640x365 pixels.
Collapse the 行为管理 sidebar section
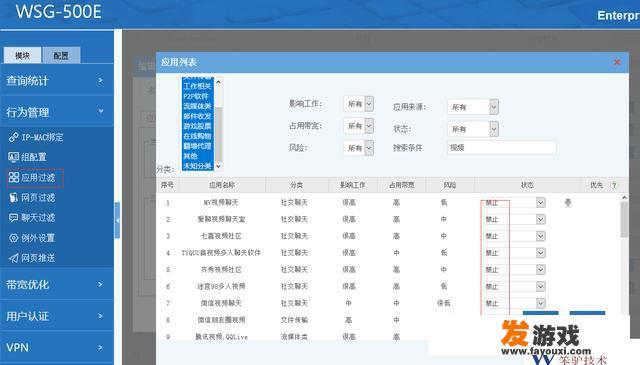57,111
